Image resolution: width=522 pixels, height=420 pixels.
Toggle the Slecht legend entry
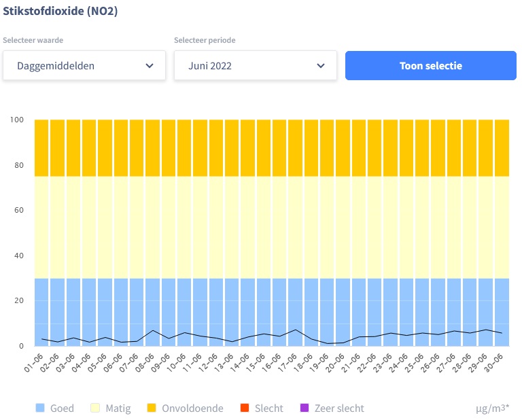262,408
